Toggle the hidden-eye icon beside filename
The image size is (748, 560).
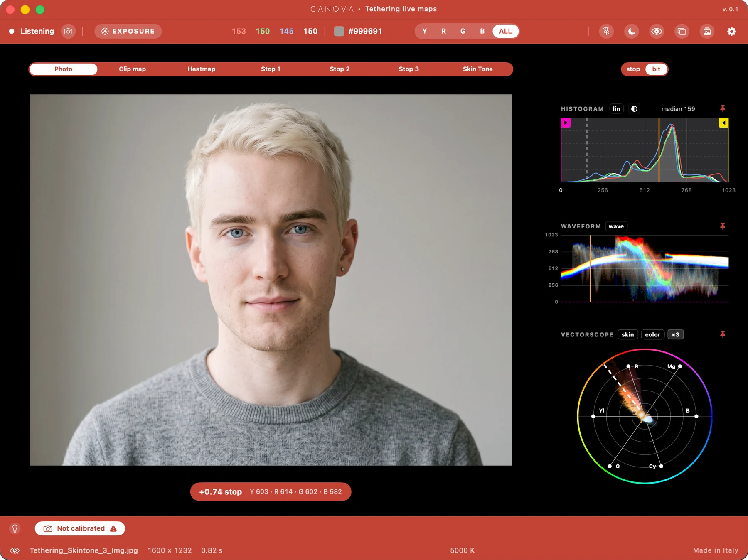coord(15,550)
